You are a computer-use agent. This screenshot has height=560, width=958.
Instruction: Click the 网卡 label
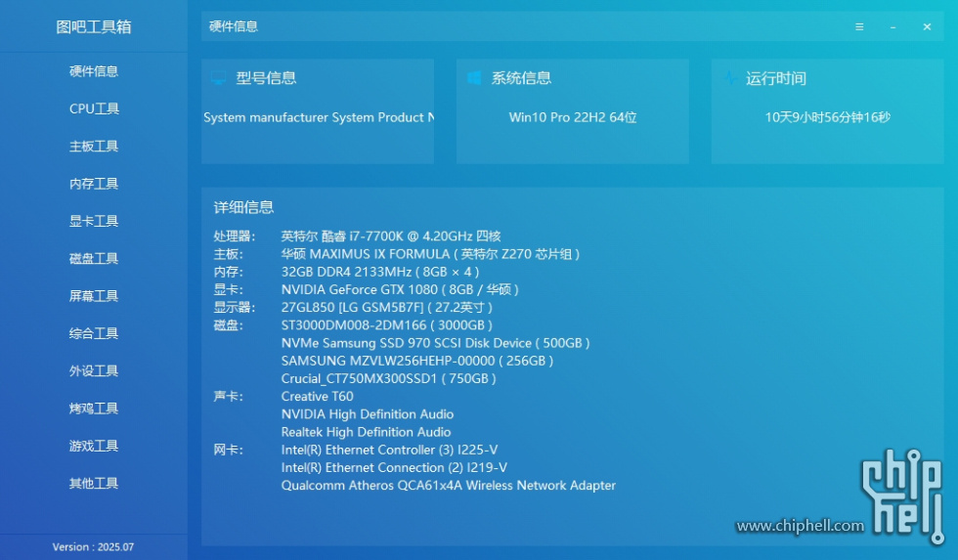(228, 451)
